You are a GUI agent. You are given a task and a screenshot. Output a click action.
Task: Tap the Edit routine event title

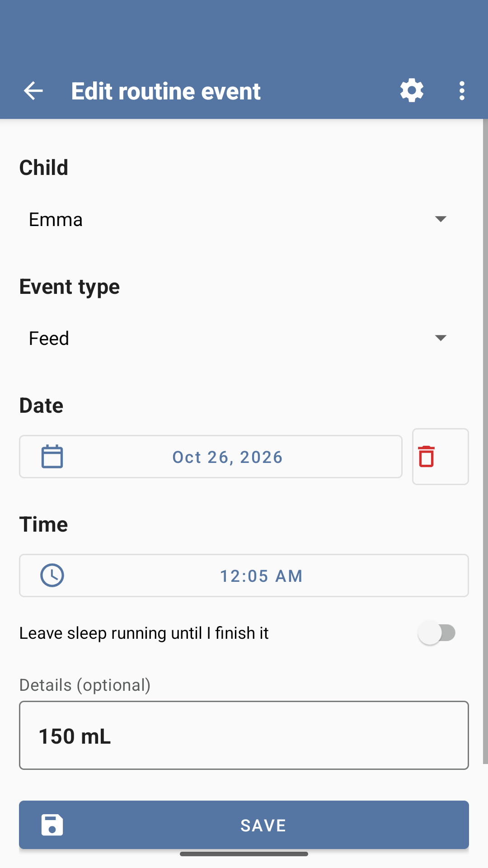point(166,91)
